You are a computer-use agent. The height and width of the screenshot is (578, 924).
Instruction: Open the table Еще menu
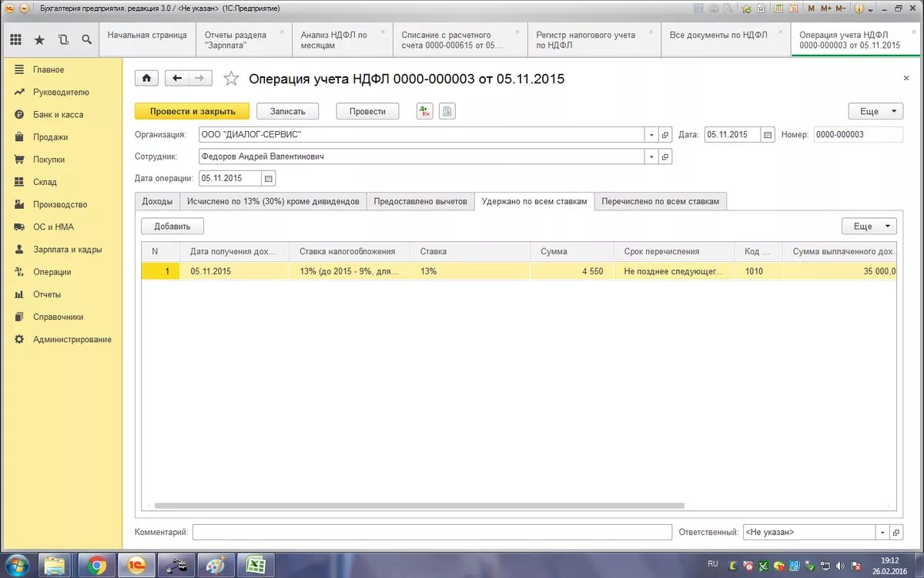coord(869,226)
